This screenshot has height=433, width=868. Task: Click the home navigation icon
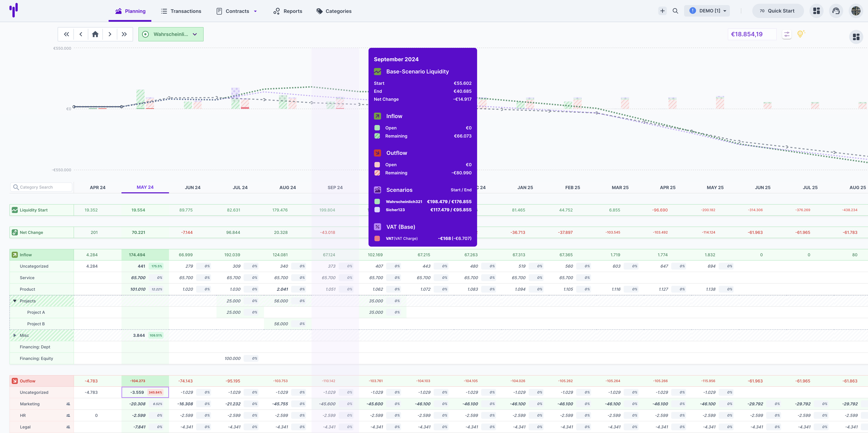point(95,34)
